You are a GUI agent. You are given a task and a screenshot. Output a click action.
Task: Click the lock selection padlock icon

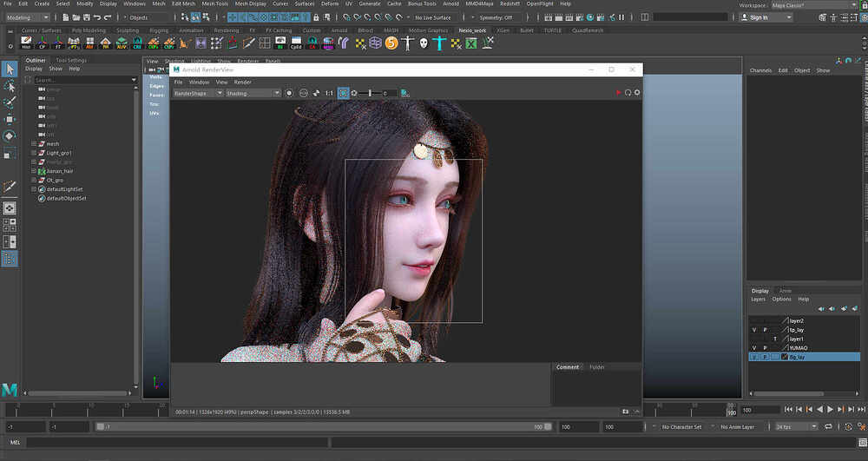316,17
